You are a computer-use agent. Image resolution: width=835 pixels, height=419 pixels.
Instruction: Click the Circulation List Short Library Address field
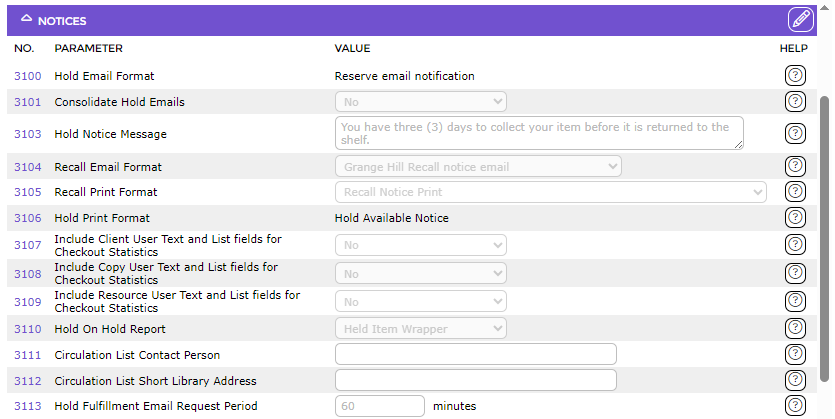476,380
